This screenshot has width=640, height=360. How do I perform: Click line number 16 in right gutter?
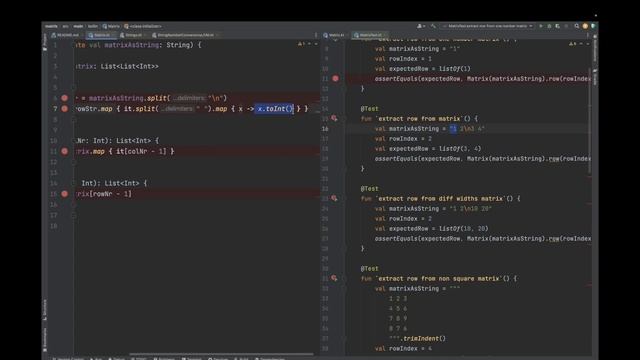(x=325, y=129)
